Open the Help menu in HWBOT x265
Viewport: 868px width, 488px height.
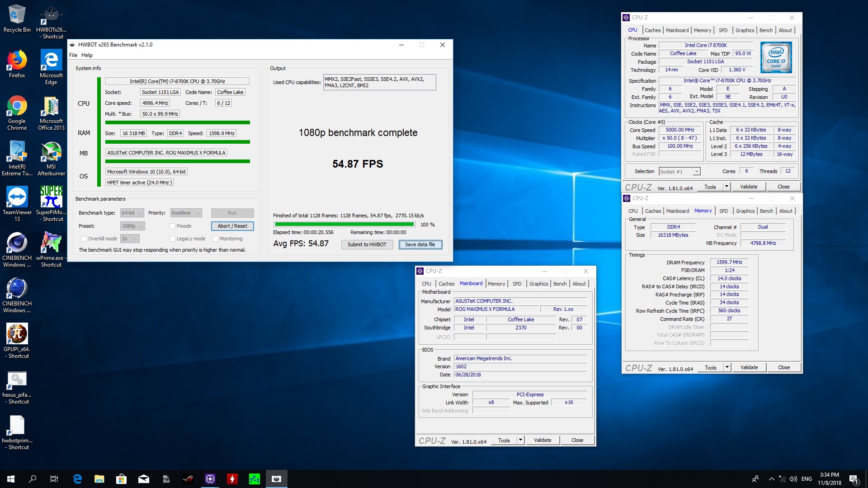[x=87, y=55]
